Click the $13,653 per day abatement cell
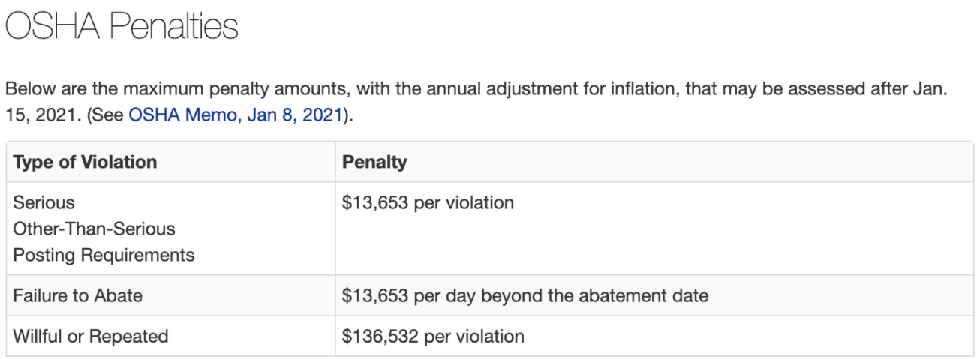 pos(525,295)
